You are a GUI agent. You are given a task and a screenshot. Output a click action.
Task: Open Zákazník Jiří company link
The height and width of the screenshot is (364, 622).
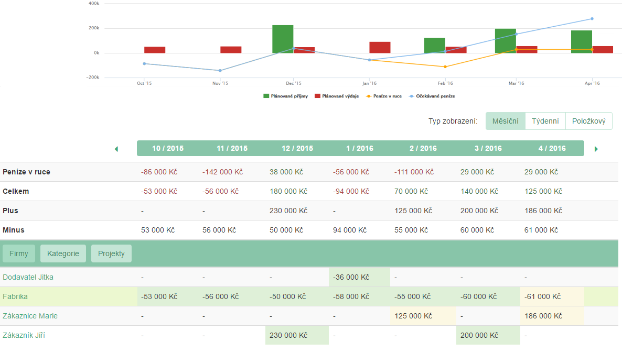pos(24,335)
